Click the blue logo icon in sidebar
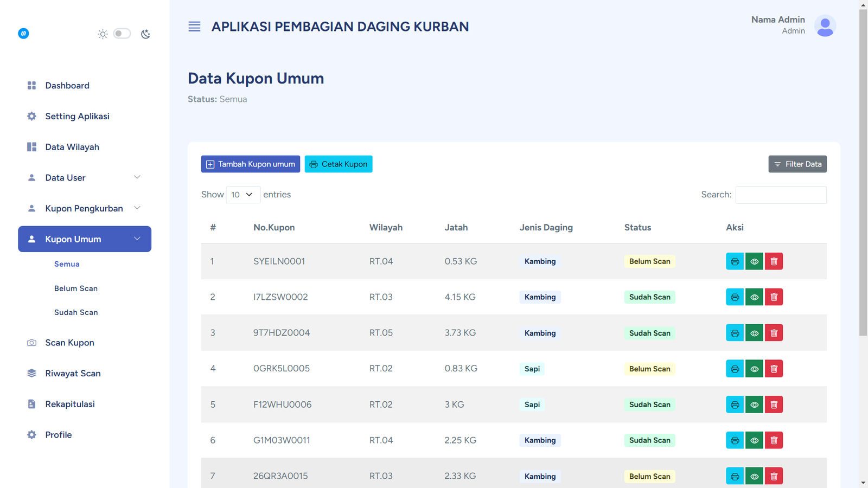Viewport: 868px width, 488px height. point(23,34)
